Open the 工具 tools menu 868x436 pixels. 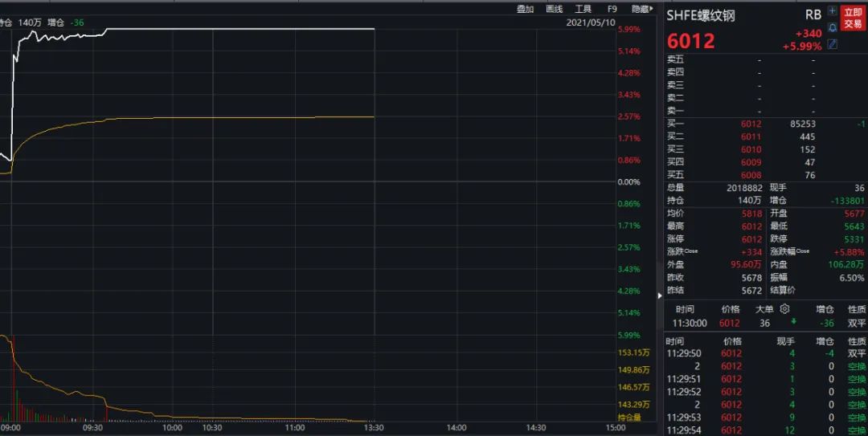[x=583, y=9]
